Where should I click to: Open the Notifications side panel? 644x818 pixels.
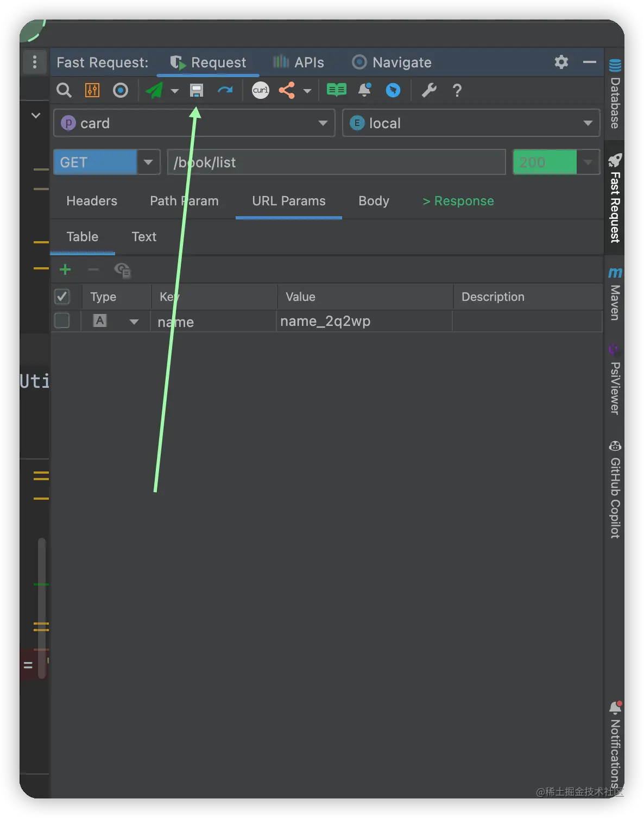click(615, 745)
